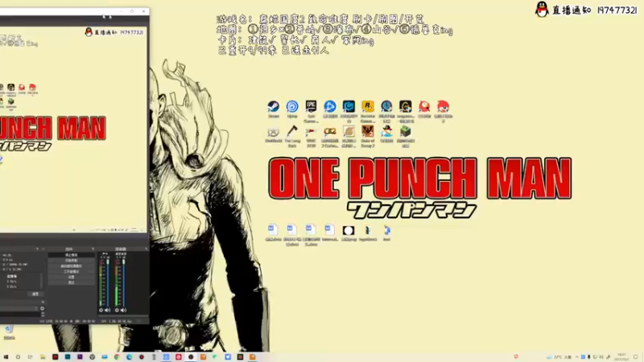Open the red bird shortcut icon
This screenshot has width=644, height=362.
pyautogui.click(x=424, y=109)
